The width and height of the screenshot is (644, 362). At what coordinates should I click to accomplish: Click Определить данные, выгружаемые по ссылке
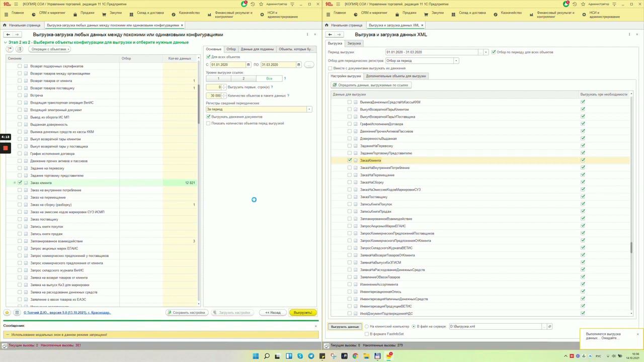[x=370, y=85]
